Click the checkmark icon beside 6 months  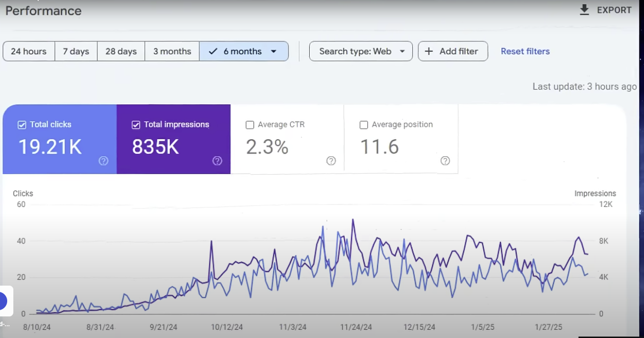[212, 51]
